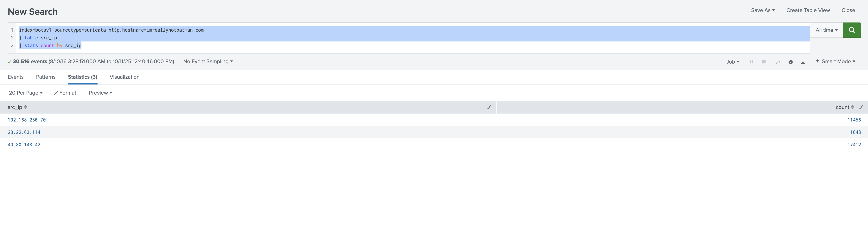The height and width of the screenshot is (243, 868).
Task: Switch to the Events tab
Action: 16,77
